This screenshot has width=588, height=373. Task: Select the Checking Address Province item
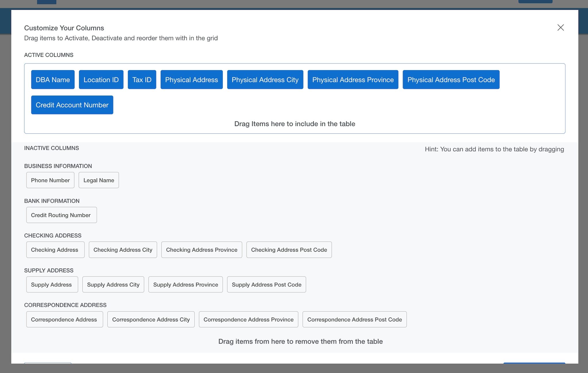202,250
